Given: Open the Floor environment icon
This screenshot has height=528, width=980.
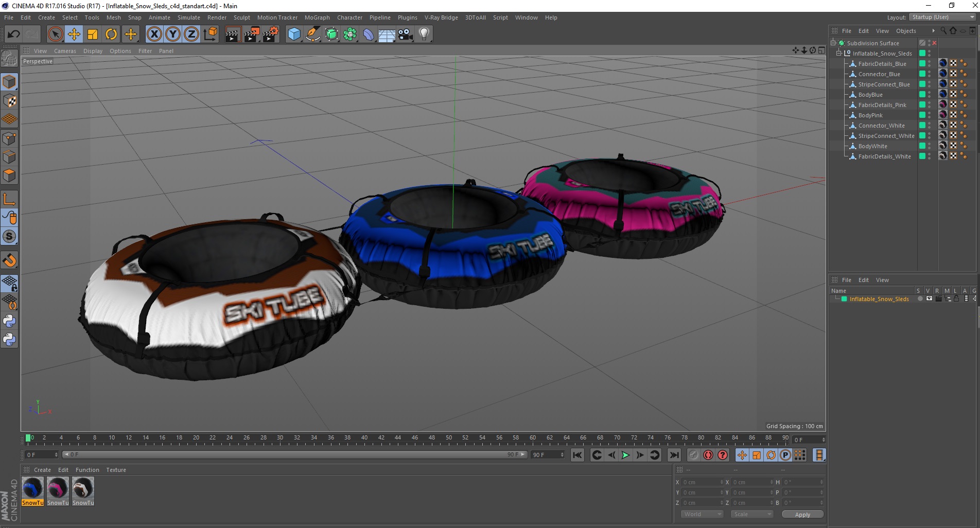Looking at the screenshot, I should [x=387, y=34].
